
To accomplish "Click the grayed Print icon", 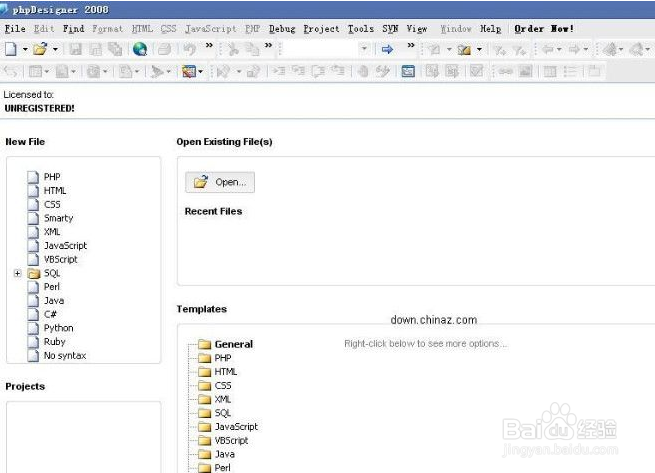I will [165, 49].
